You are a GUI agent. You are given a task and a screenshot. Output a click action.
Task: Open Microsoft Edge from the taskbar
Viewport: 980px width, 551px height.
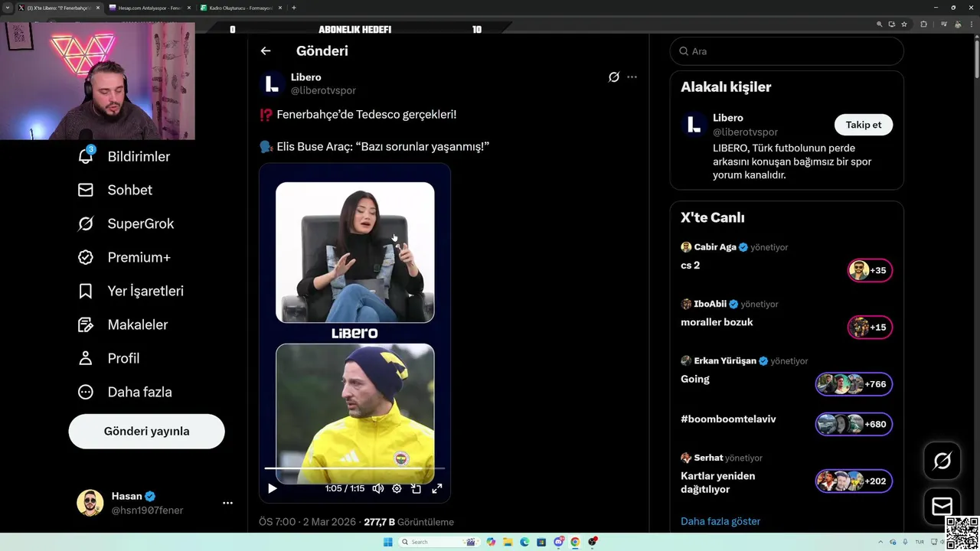pos(524,542)
